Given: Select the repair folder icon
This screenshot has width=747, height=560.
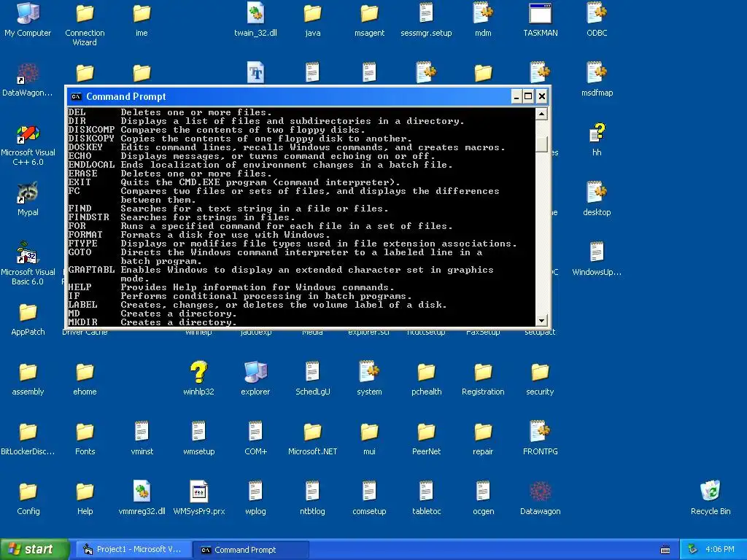Looking at the screenshot, I should click(x=483, y=432).
